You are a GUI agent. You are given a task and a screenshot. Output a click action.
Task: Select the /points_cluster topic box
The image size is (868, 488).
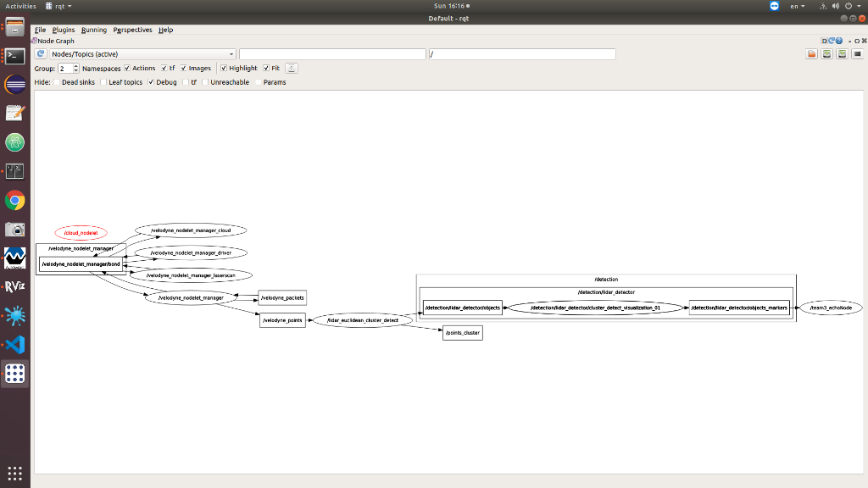[x=463, y=333]
